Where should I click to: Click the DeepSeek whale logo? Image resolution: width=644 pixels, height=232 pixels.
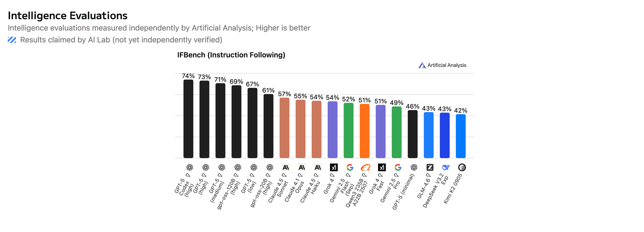pos(446,167)
